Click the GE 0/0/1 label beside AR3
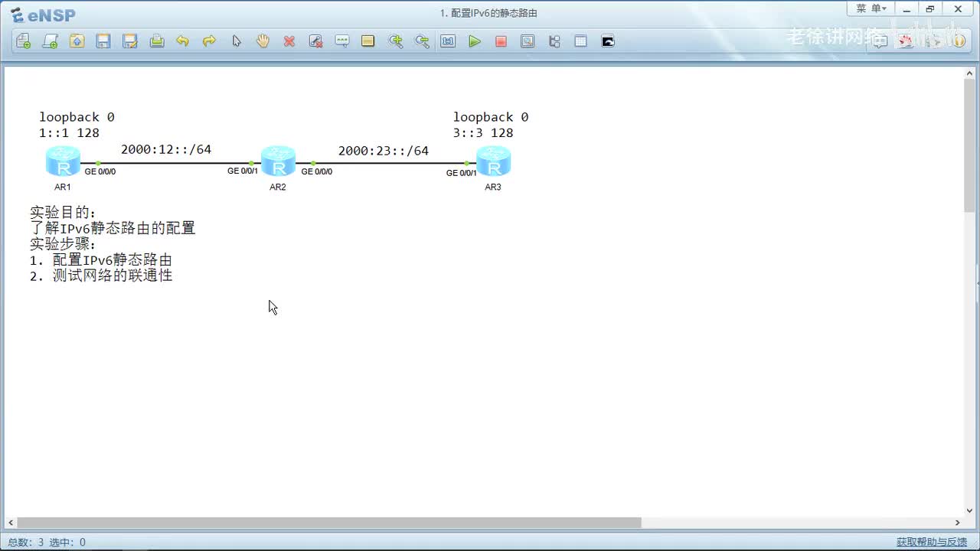980x551 pixels. (x=462, y=174)
